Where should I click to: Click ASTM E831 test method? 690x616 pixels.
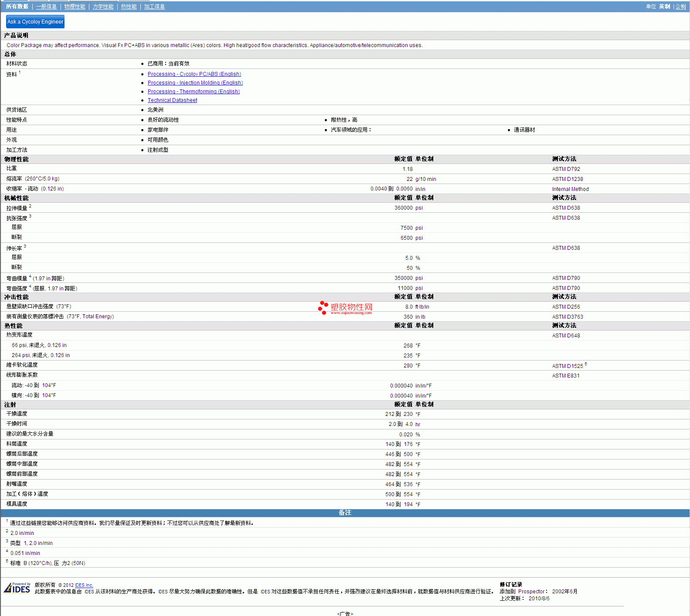566,376
